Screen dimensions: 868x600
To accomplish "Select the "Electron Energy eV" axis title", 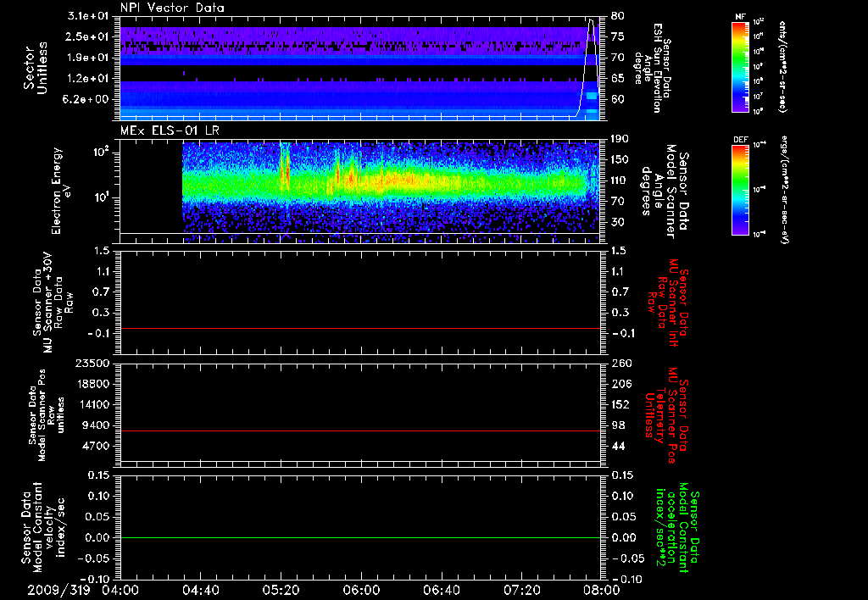I will click(61, 191).
